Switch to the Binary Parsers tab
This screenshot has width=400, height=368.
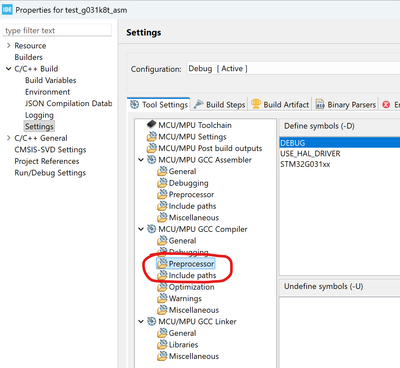pos(345,105)
